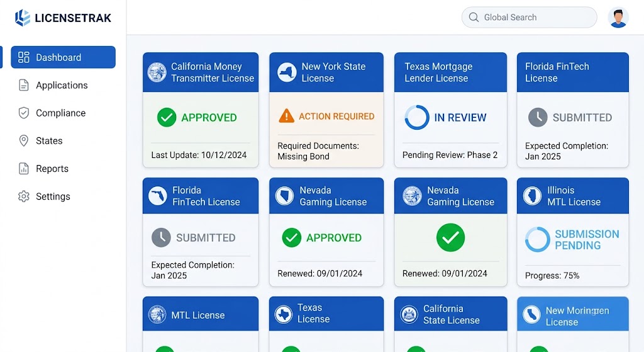
Task: Click APPROVED label on California Money Transmitter card
Action: 209,118
